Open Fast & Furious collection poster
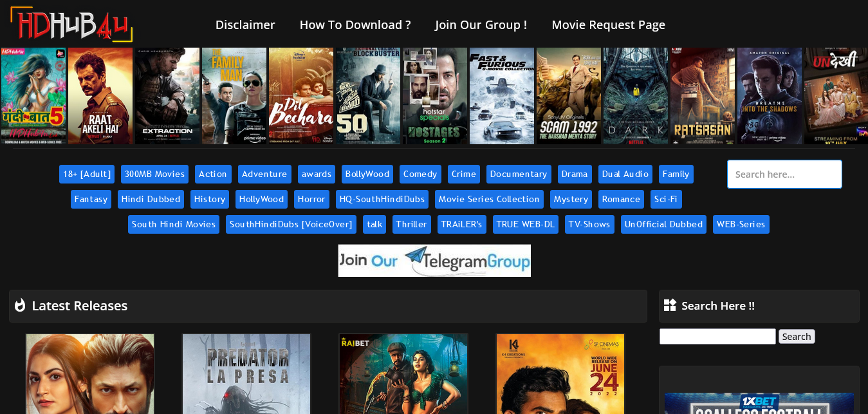 click(x=502, y=96)
